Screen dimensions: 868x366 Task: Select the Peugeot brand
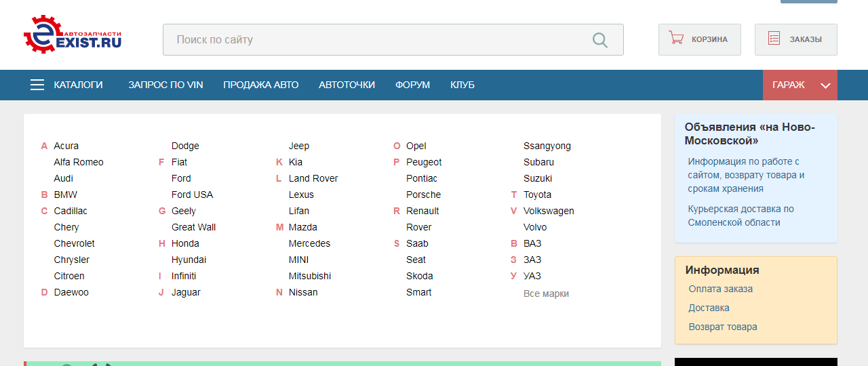pyautogui.click(x=424, y=162)
